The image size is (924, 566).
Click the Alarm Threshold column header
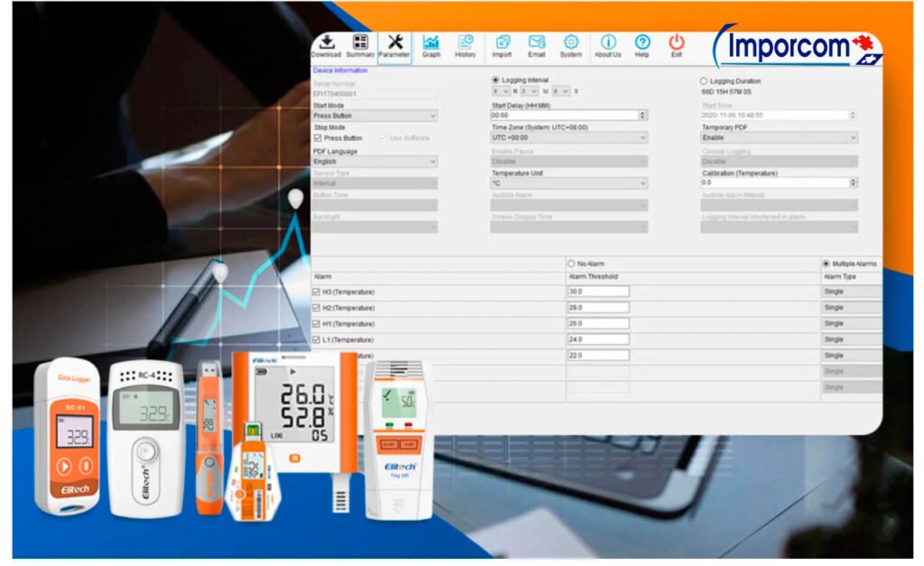594,276
